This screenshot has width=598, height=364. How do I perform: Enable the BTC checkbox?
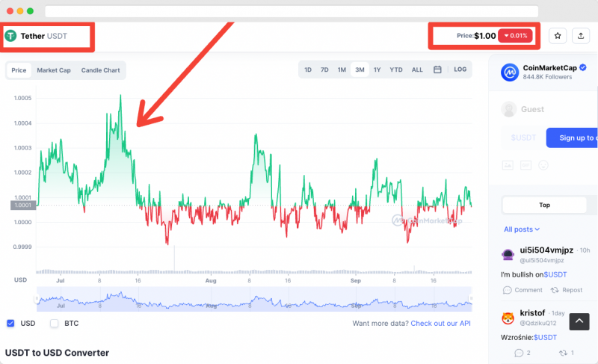54,323
